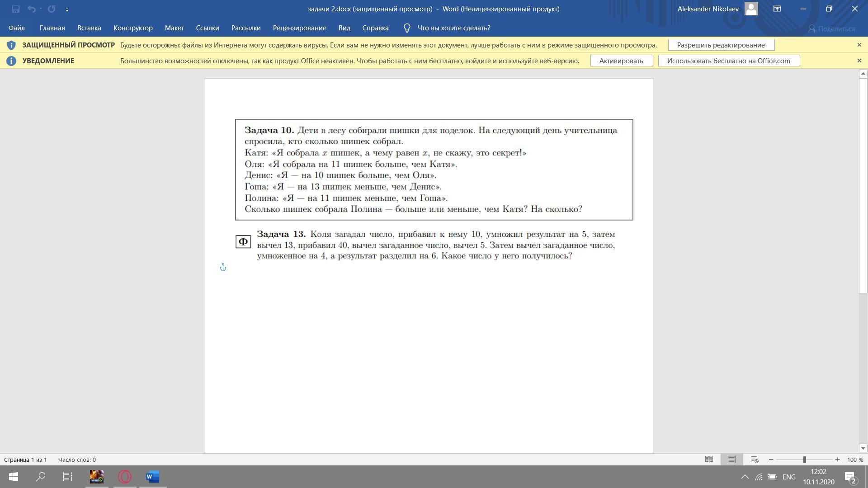This screenshot has width=868, height=488.
Task: Select the Ссылки tab
Action: click(x=208, y=28)
